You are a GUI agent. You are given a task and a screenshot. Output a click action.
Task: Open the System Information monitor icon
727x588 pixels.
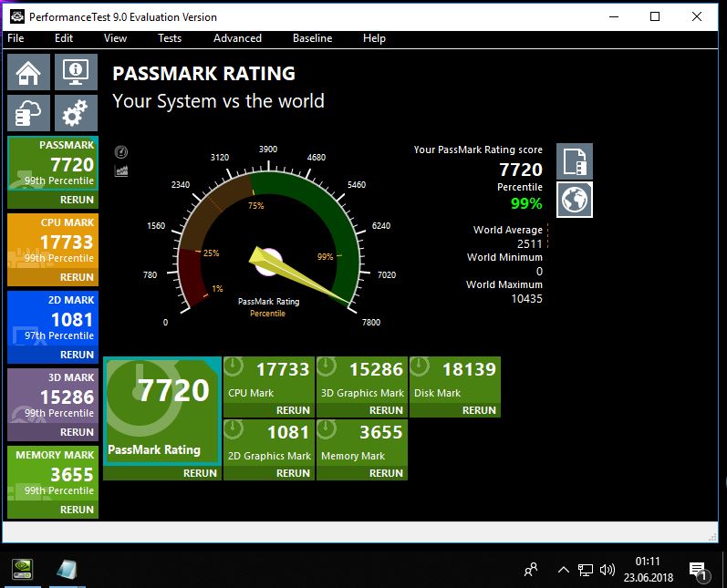[76, 72]
